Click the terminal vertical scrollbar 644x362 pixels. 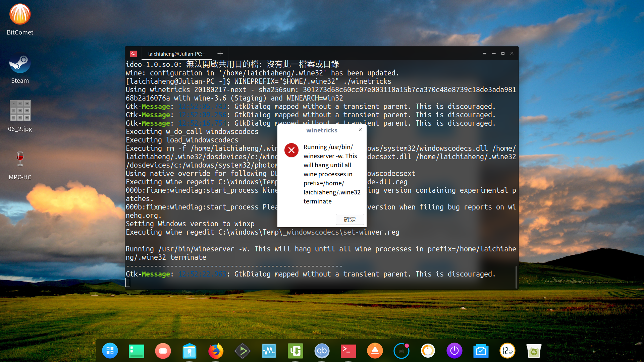click(516, 277)
